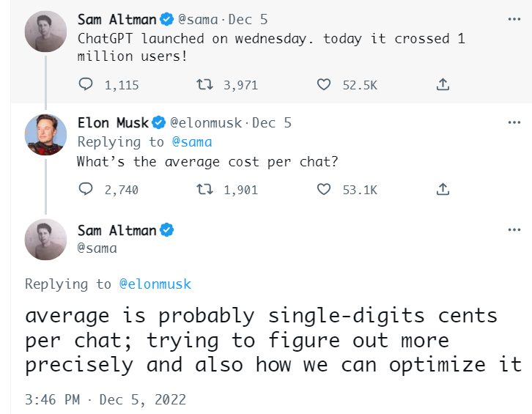Reply to Elon Musk's cost question tweet
Screen dimensions: 532x414
tap(86, 190)
